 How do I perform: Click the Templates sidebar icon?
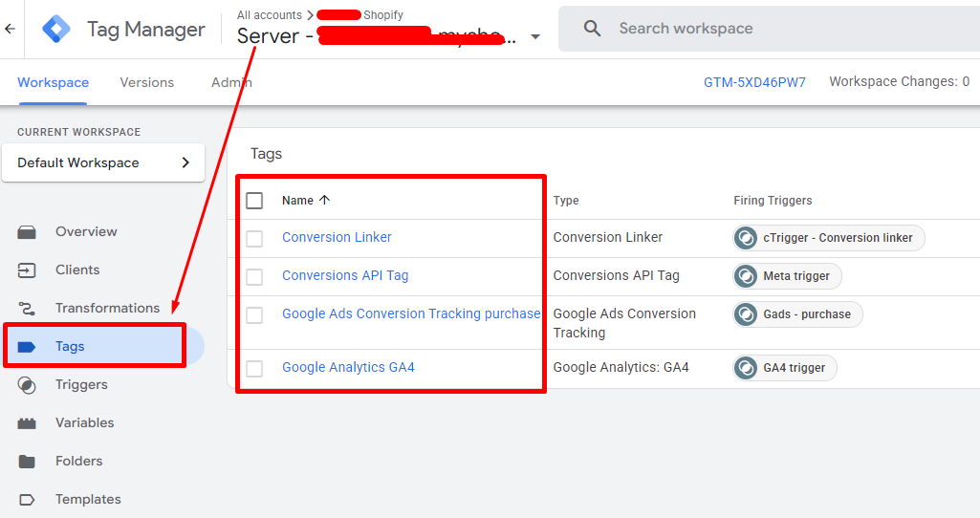click(27, 499)
